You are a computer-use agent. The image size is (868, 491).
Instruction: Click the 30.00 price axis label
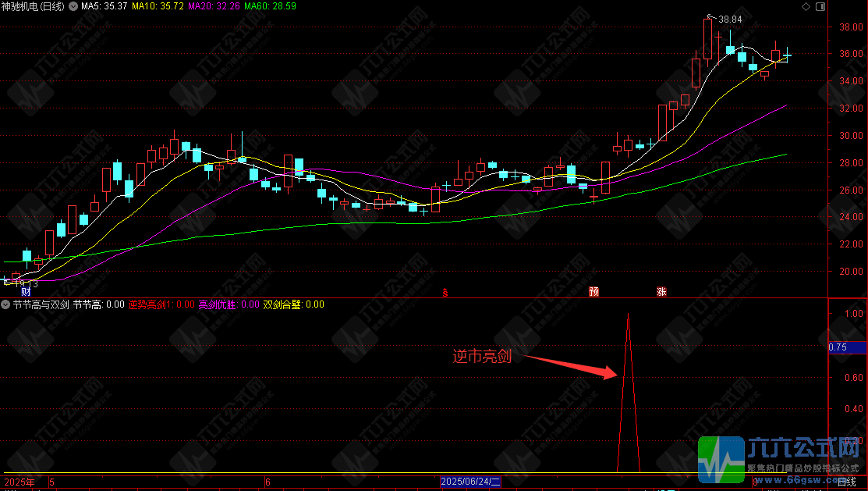[x=851, y=136]
